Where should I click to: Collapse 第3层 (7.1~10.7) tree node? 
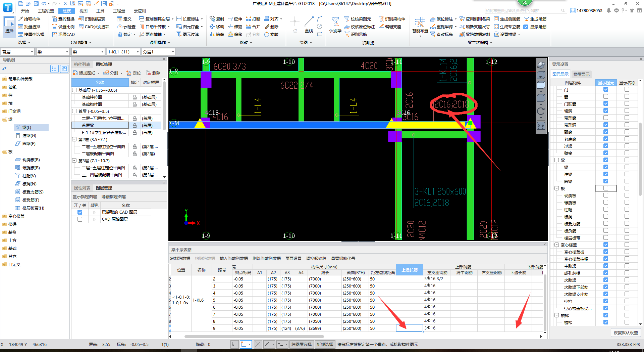(74, 161)
